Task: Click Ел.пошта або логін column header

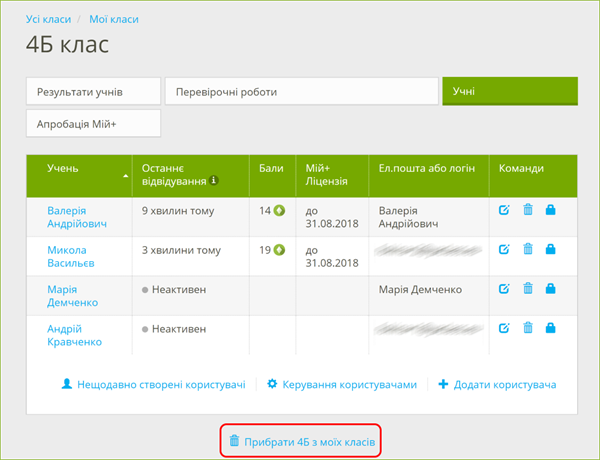Action: tap(429, 176)
